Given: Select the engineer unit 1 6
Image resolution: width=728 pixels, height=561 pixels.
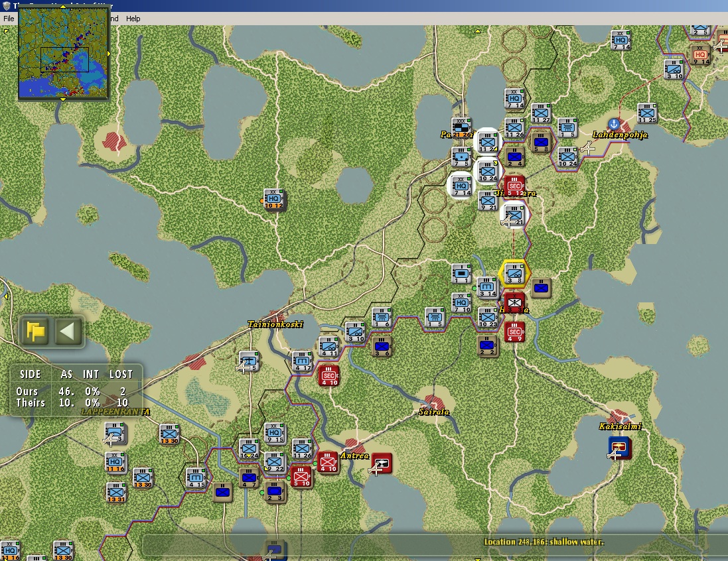Looking at the screenshot, I should 382,318.
